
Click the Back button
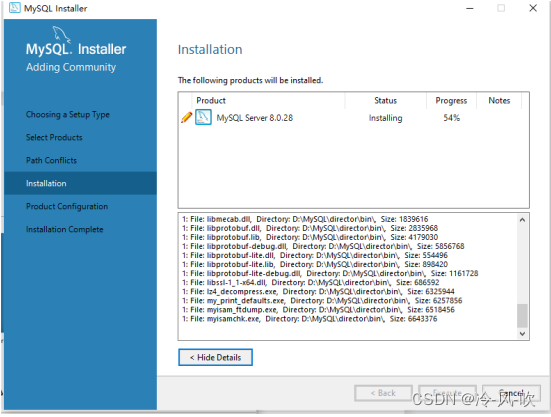(x=383, y=393)
